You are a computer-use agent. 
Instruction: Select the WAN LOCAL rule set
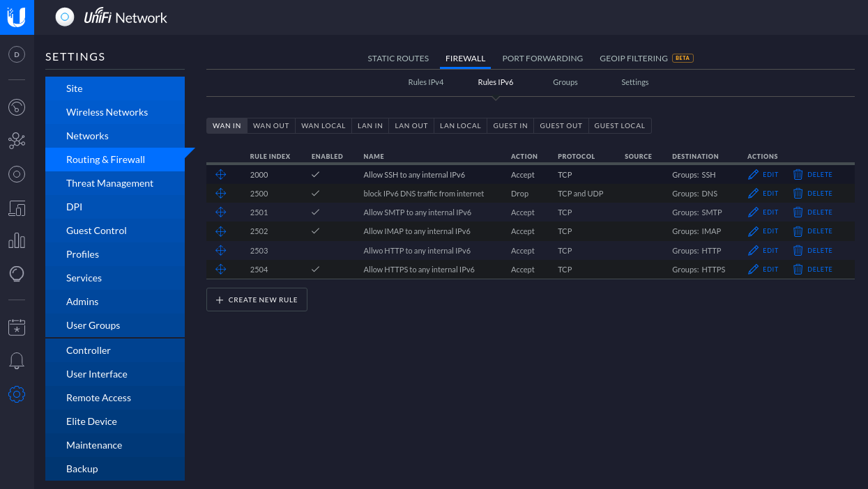(x=323, y=125)
